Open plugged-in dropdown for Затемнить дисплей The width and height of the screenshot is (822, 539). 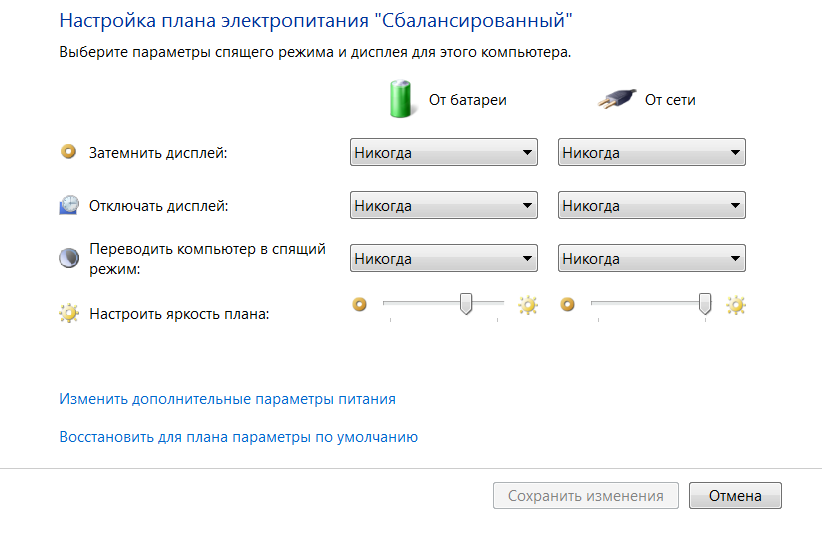[652, 153]
